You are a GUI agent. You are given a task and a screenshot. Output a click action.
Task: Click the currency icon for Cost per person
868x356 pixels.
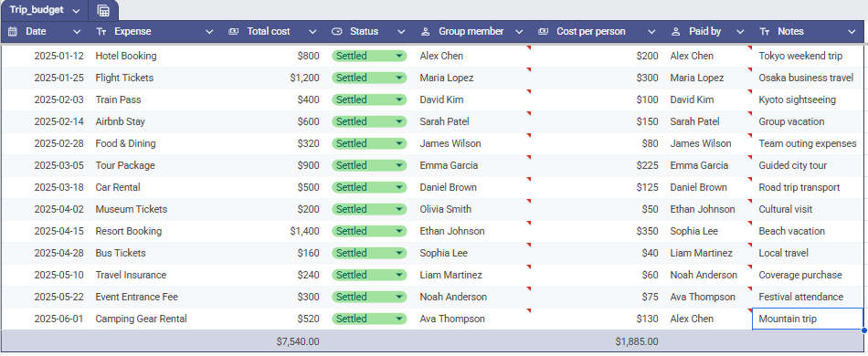tap(544, 32)
